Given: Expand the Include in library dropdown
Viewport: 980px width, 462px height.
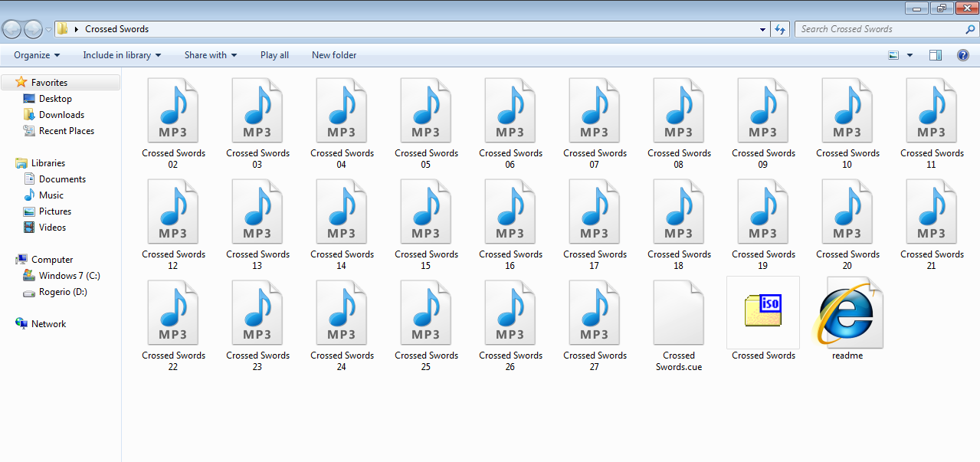Looking at the screenshot, I should [x=122, y=55].
